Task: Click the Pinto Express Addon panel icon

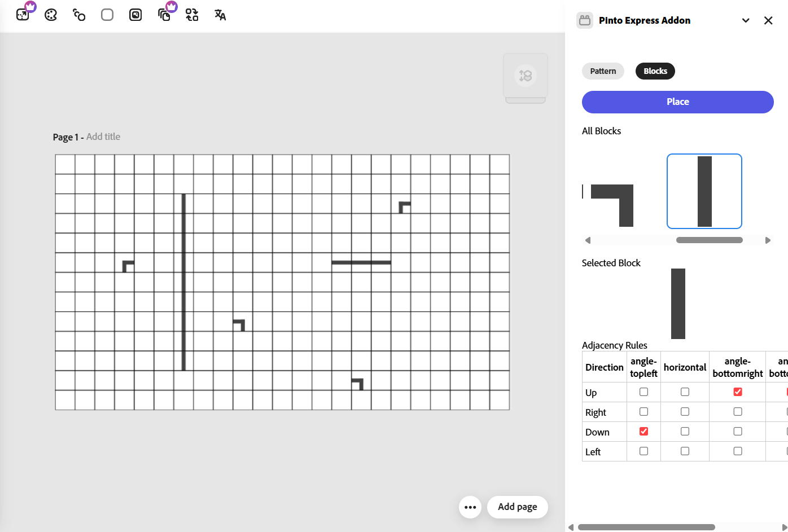Action: click(585, 20)
